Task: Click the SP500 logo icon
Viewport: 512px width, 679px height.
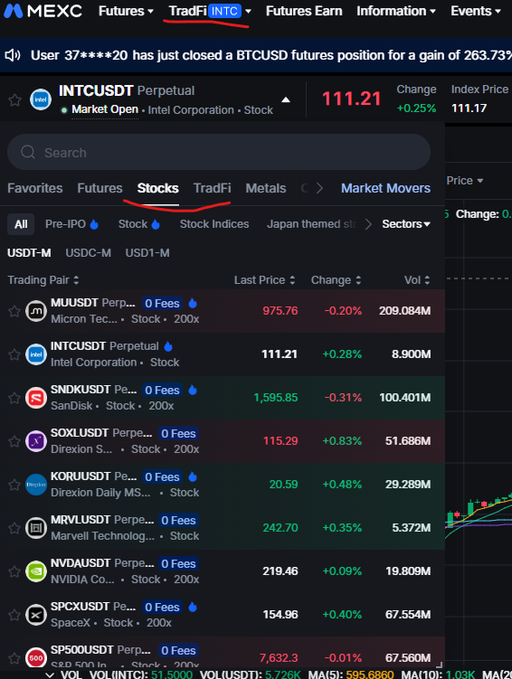Action: click(36, 658)
